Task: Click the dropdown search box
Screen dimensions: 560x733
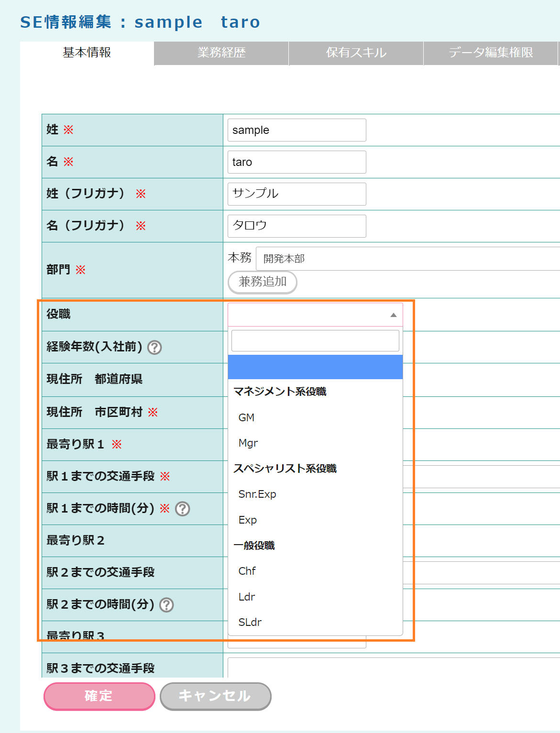Action: [315, 340]
